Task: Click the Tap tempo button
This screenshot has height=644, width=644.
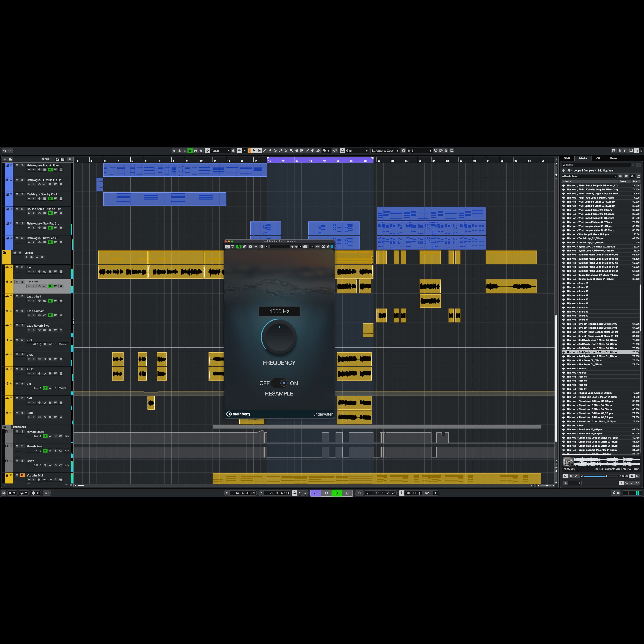Action: [427, 493]
